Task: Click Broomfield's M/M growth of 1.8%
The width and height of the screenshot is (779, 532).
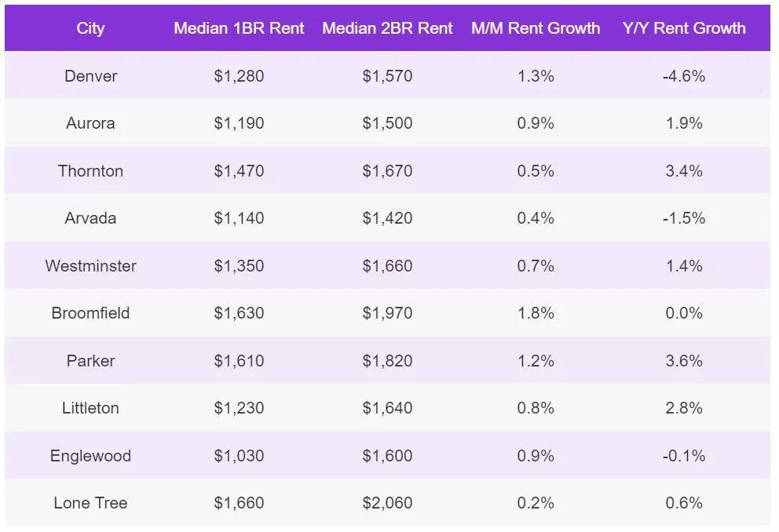Action: (536, 313)
